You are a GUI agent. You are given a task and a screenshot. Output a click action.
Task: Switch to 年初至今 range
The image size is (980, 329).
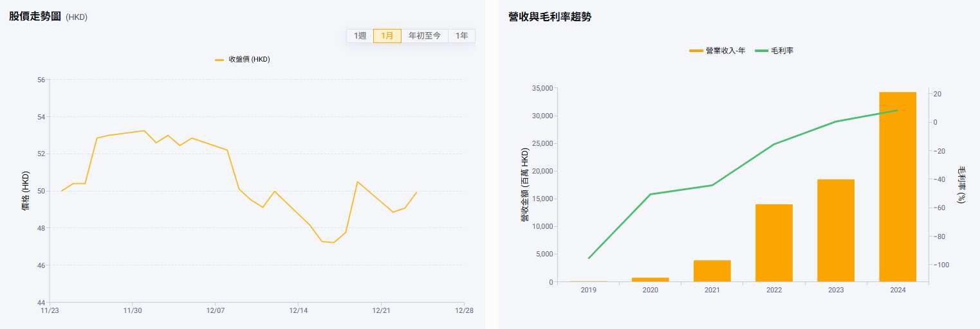[x=425, y=36]
